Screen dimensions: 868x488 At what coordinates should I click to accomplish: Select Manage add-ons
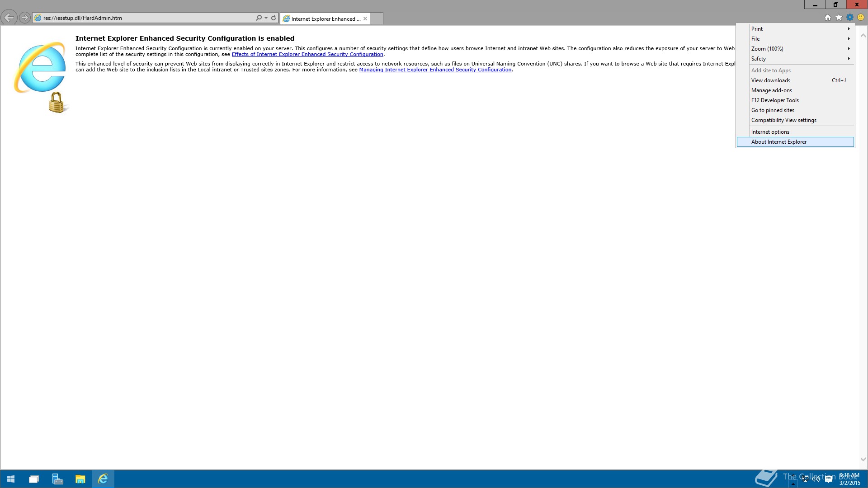pos(795,90)
